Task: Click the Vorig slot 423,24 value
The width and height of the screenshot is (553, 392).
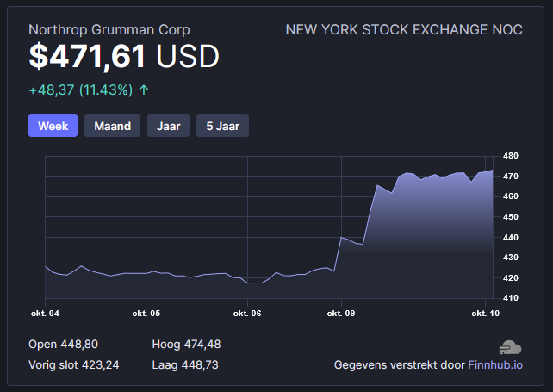Action: [74, 364]
